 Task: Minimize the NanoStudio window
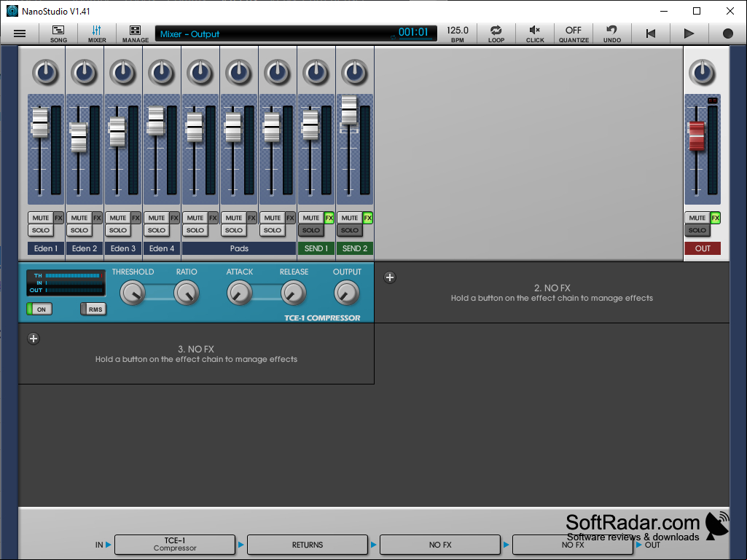pos(664,11)
